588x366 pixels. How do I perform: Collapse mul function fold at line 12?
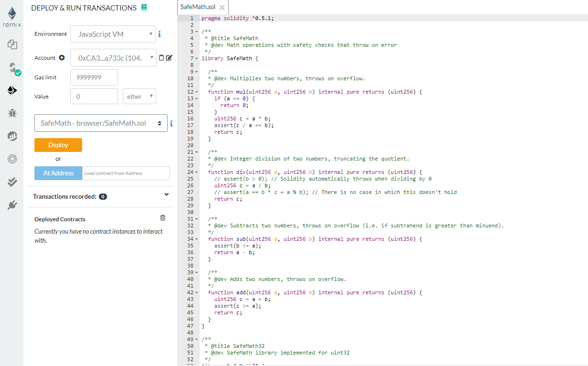pyautogui.click(x=197, y=92)
